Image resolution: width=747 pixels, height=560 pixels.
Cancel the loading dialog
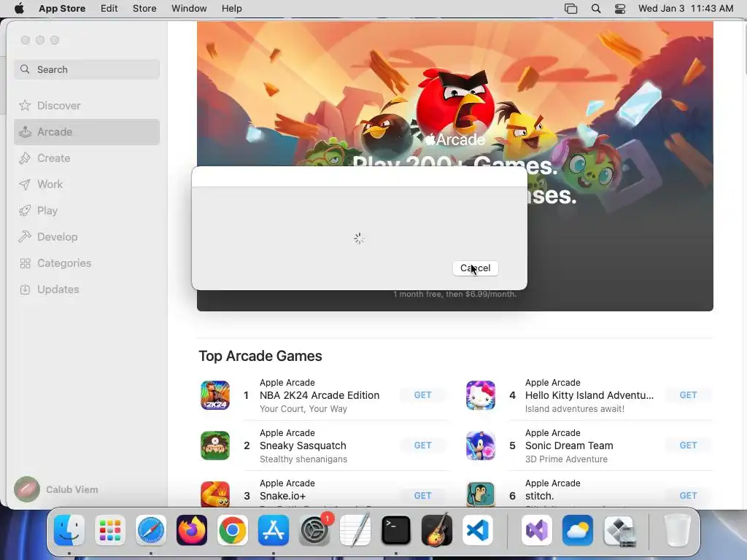[476, 268]
